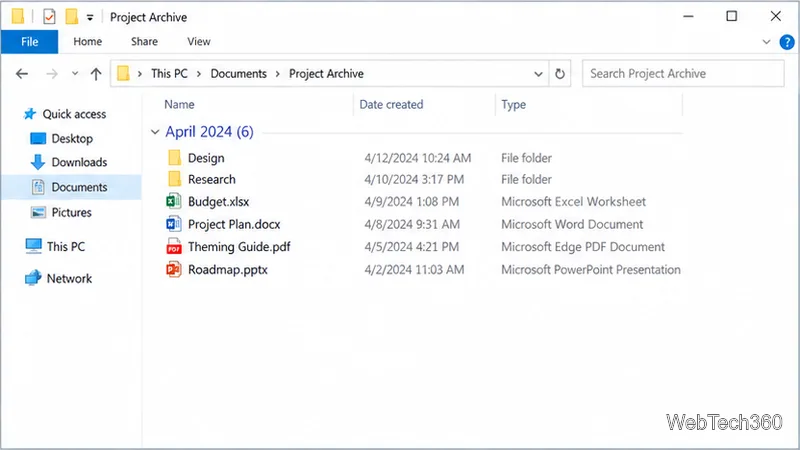Select the Project Plan.docx Word icon
The image size is (800, 450).
point(173,223)
